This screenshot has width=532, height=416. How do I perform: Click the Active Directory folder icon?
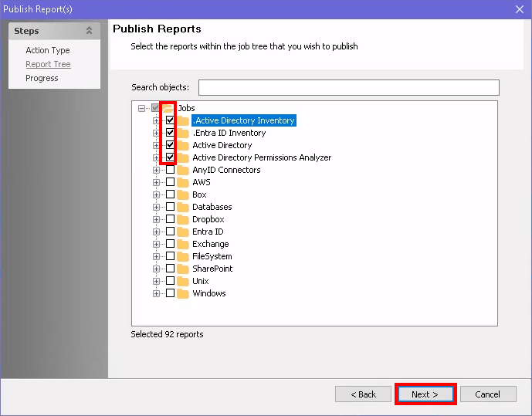(x=183, y=145)
